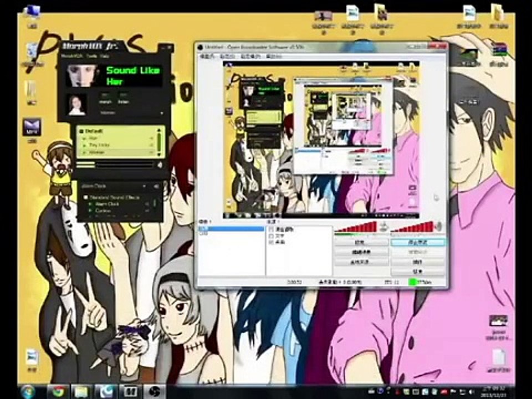Open the file explorer folder icon in taskbar
This screenshot has width=532, height=399.
point(81,392)
